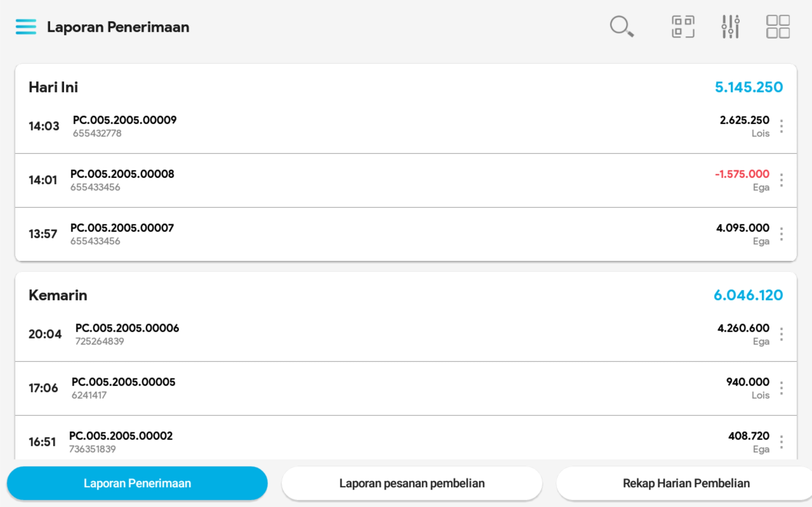Open three-dot menu for PC.005.2005.00005

(782, 388)
